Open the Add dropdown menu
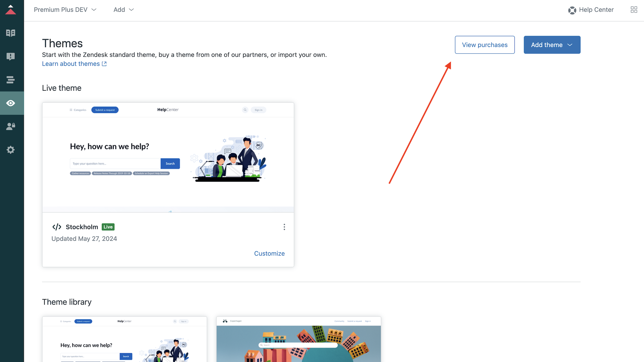This screenshot has width=644, height=362. point(124,10)
